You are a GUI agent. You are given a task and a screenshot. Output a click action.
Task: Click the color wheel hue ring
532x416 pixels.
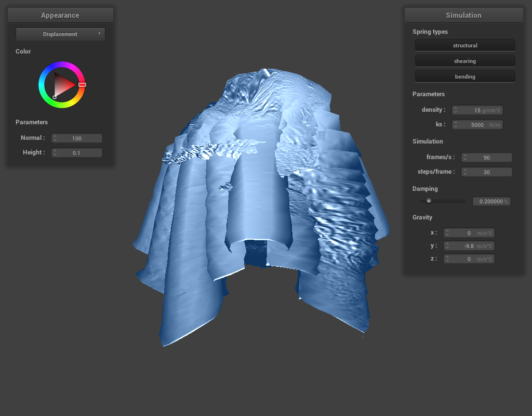click(x=62, y=65)
